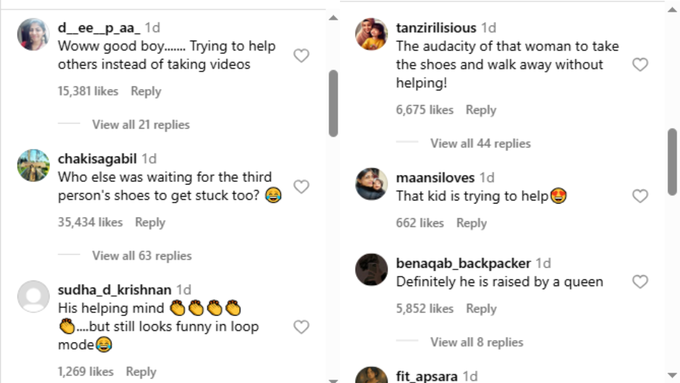Tap the heart on sudha_d_krishnan's comment

click(301, 327)
